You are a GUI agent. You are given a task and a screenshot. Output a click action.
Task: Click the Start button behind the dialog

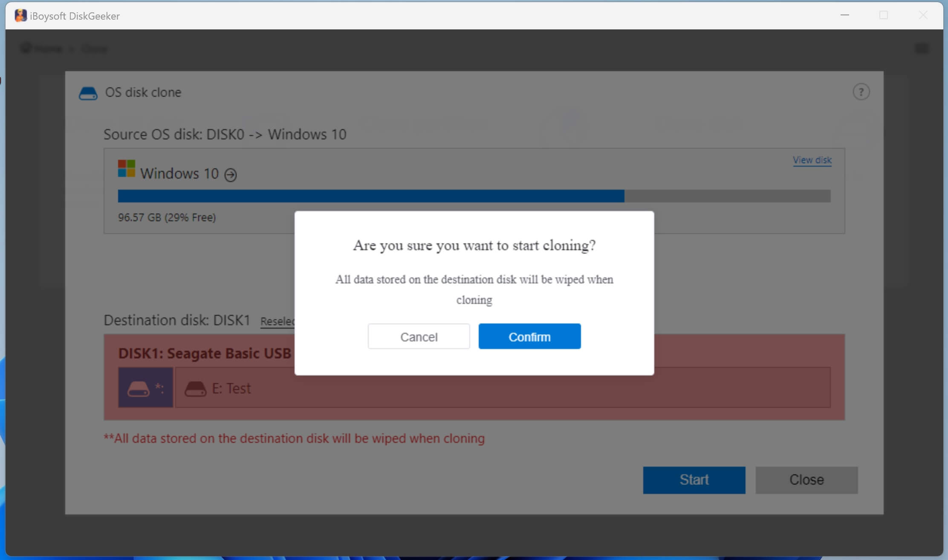click(x=694, y=480)
